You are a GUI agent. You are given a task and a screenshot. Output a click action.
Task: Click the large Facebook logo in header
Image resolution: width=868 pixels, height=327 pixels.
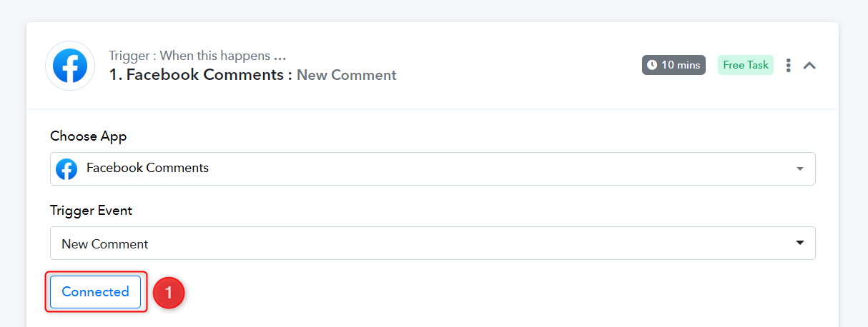tap(70, 66)
